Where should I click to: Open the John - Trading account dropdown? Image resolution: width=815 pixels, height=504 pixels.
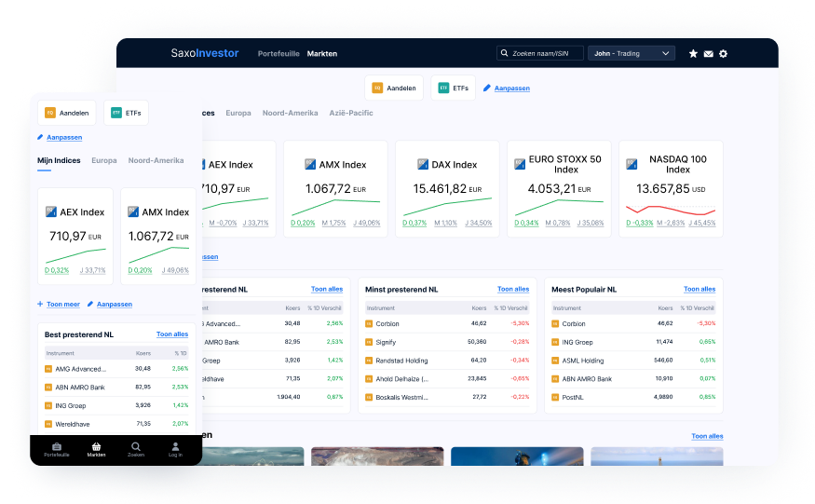pos(631,54)
